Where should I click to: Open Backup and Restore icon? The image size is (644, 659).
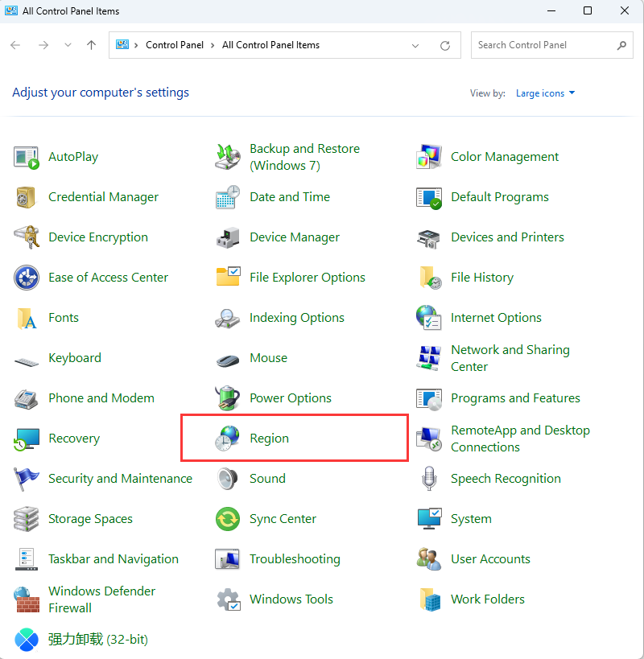coord(228,157)
